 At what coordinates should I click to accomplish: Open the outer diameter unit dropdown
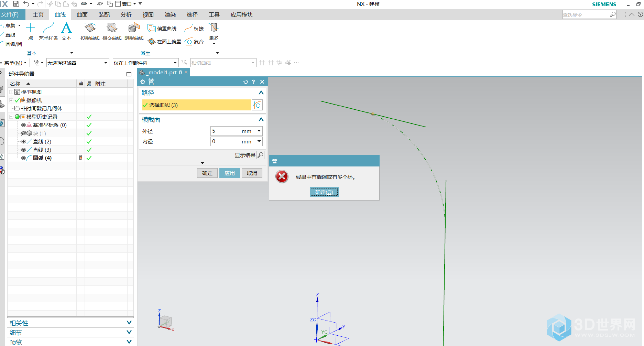tap(259, 131)
